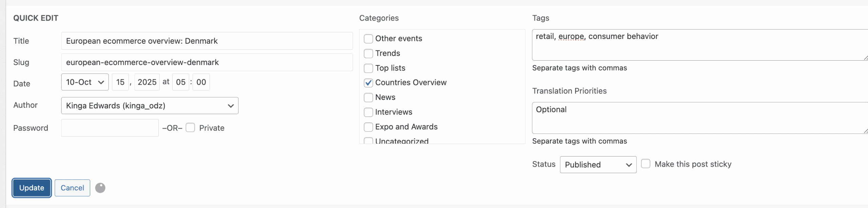Select the Top lists category
This screenshot has width=868, height=208.
click(x=368, y=68)
